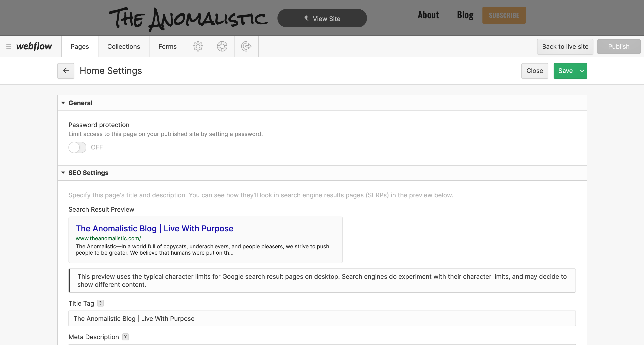
Task: Switch to the Pages tab
Action: click(80, 47)
